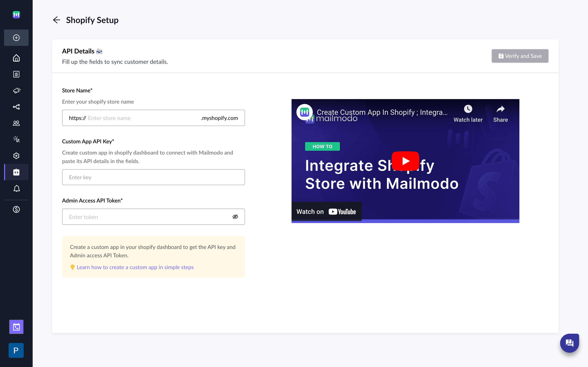Toggle Admin Access API Token visibility
The image size is (588, 367).
point(235,217)
